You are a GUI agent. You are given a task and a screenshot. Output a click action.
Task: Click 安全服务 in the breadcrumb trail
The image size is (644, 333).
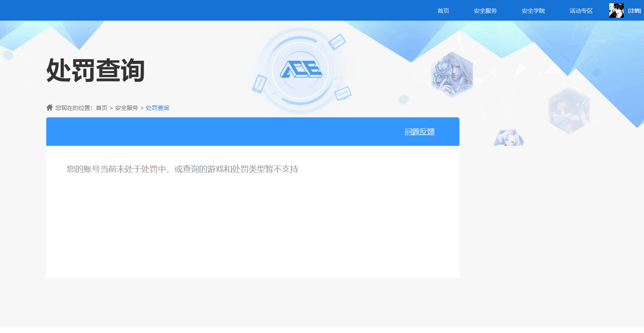click(126, 107)
